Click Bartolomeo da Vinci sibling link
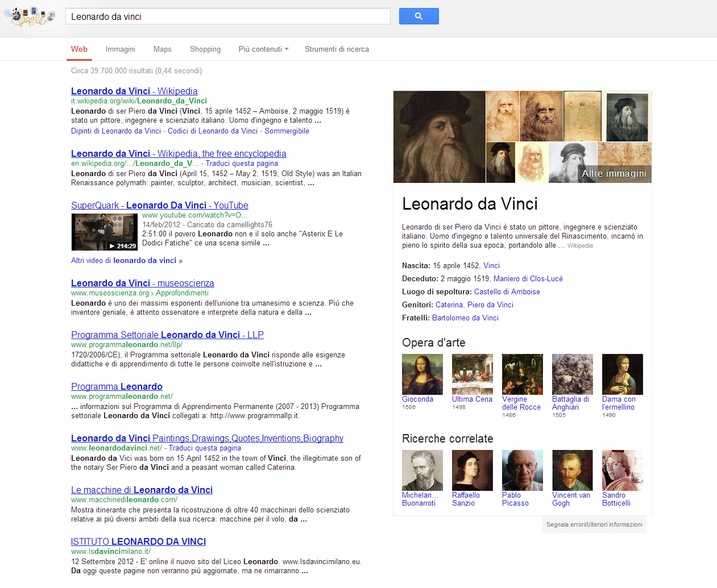Screen dimensions: 717x588 click(x=465, y=318)
